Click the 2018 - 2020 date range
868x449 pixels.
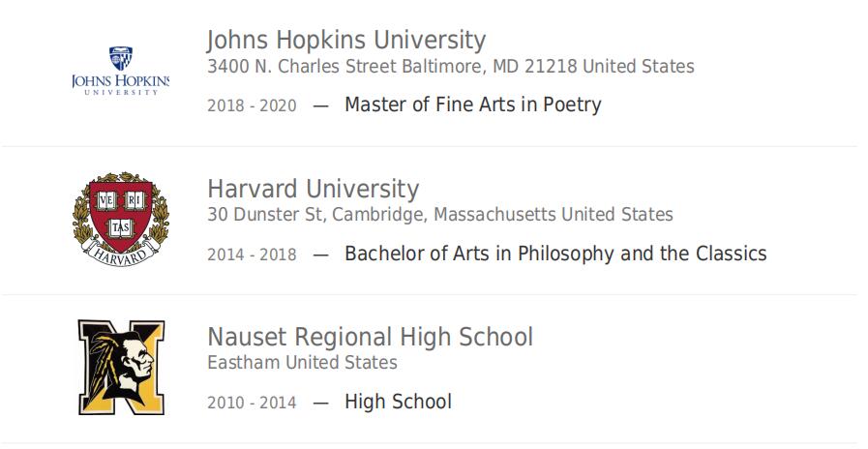pyautogui.click(x=252, y=105)
